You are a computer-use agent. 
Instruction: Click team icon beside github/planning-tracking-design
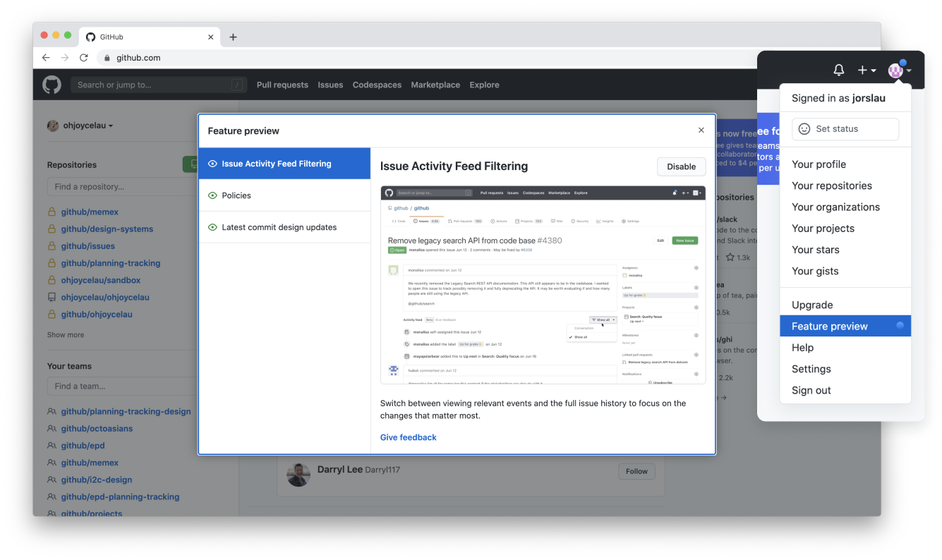(52, 411)
